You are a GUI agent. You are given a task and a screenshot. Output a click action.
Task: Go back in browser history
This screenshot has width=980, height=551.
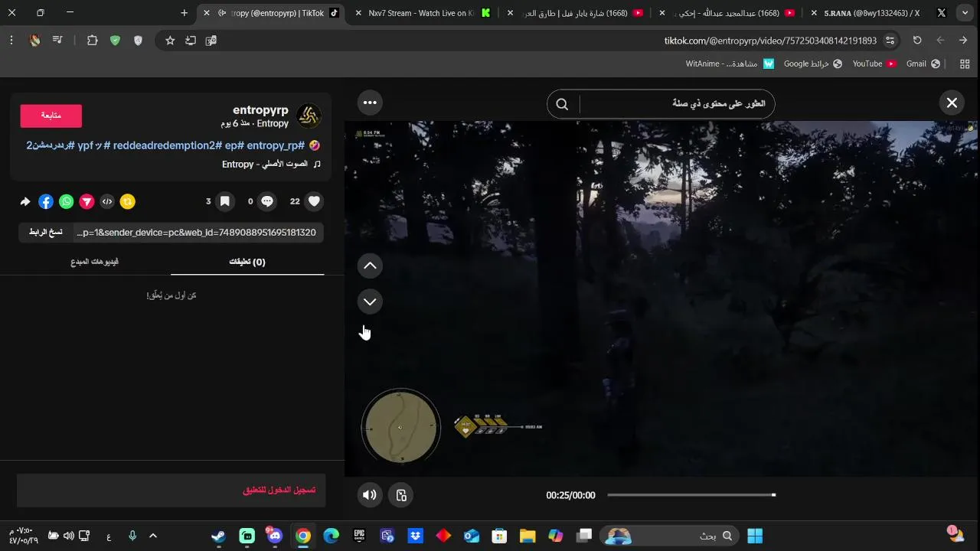click(963, 41)
